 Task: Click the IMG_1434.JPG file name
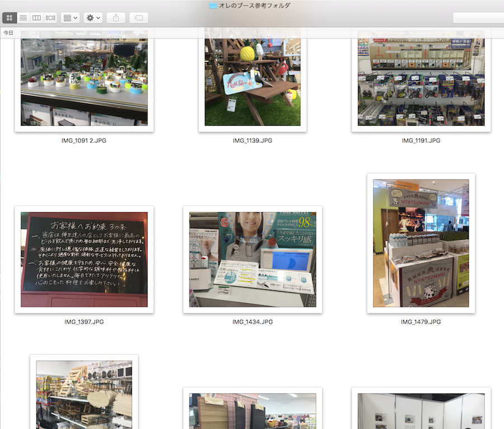coord(253,322)
